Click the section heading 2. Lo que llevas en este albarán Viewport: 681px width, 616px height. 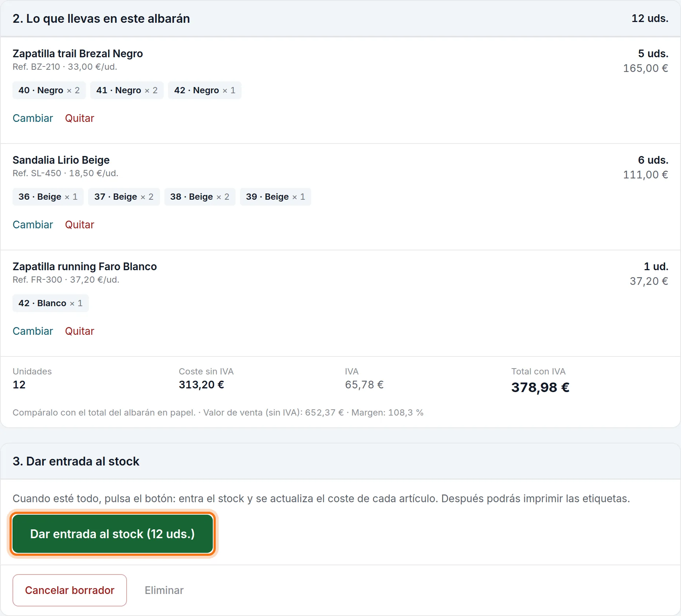click(x=101, y=19)
